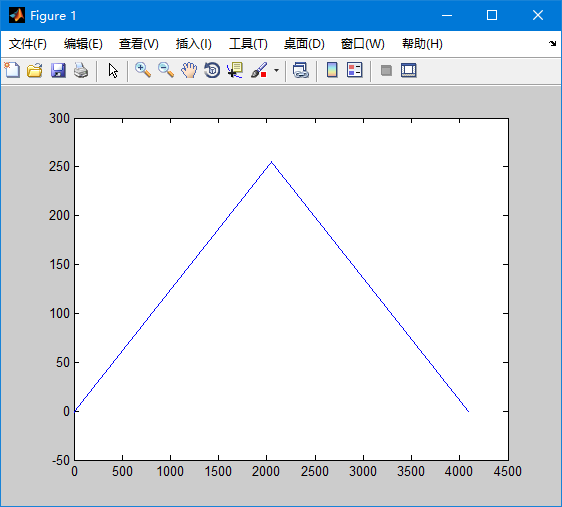Select the Zoom In magnifier tool

click(143, 70)
